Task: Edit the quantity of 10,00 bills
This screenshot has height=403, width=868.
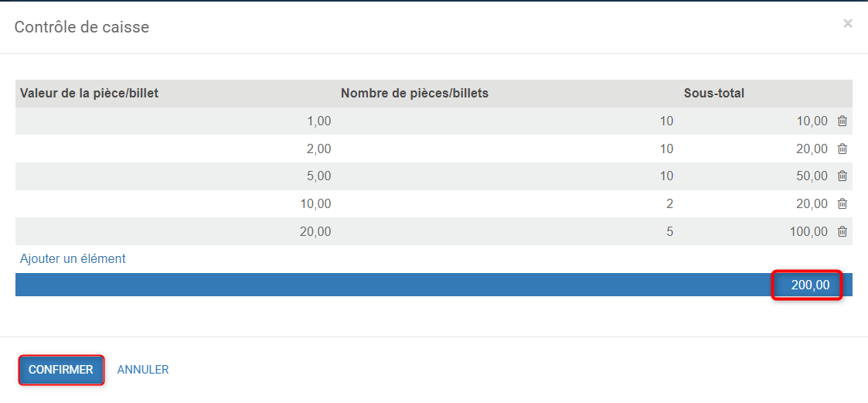Action: [508, 203]
